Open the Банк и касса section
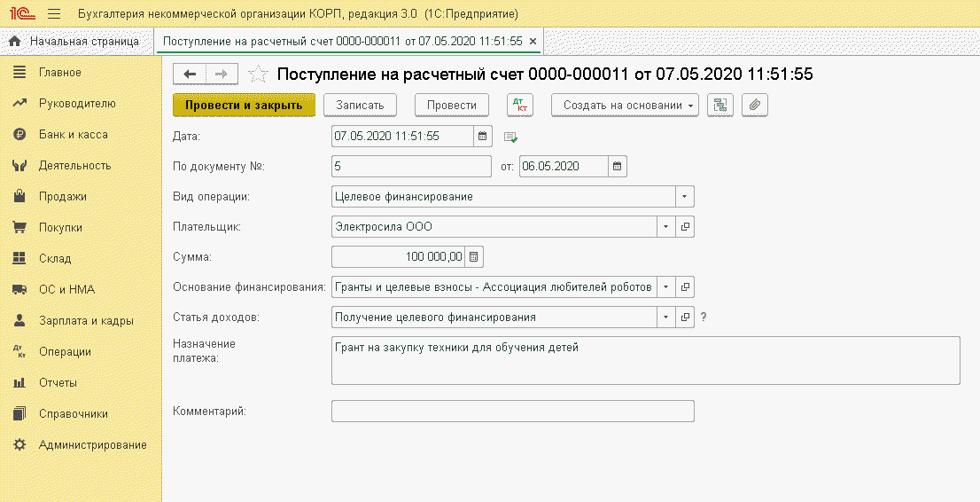This screenshot has width=980, height=502. click(x=74, y=134)
